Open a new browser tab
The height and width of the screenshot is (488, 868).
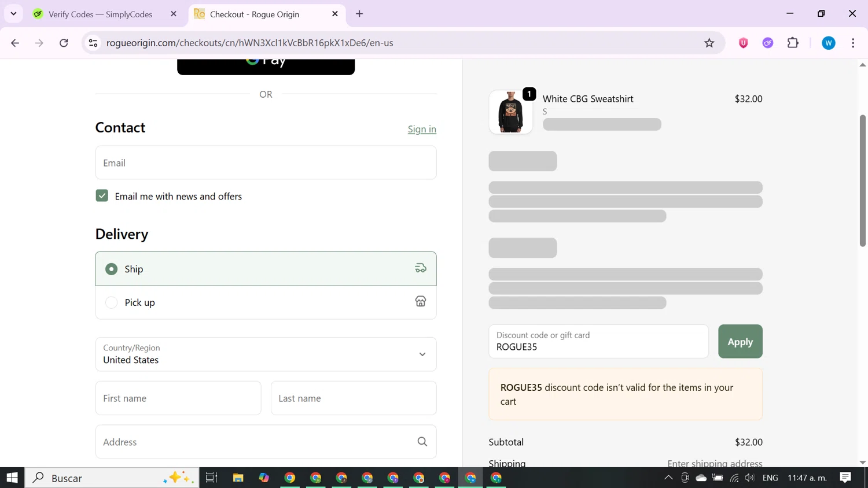pos(359,14)
